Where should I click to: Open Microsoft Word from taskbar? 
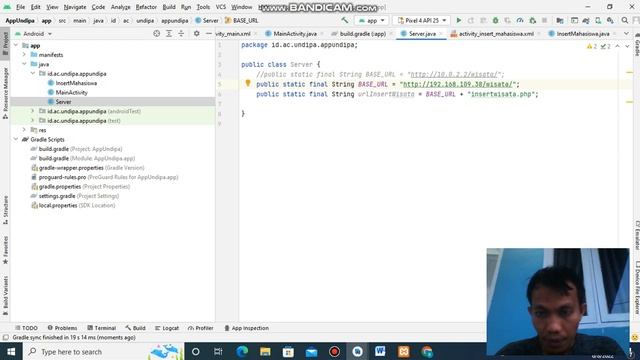380,351
